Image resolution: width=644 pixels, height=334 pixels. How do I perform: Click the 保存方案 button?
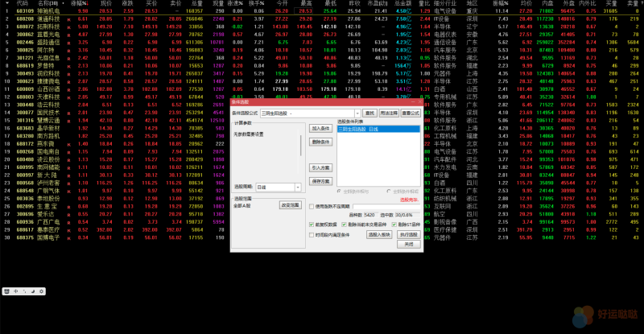tap(320, 182)
